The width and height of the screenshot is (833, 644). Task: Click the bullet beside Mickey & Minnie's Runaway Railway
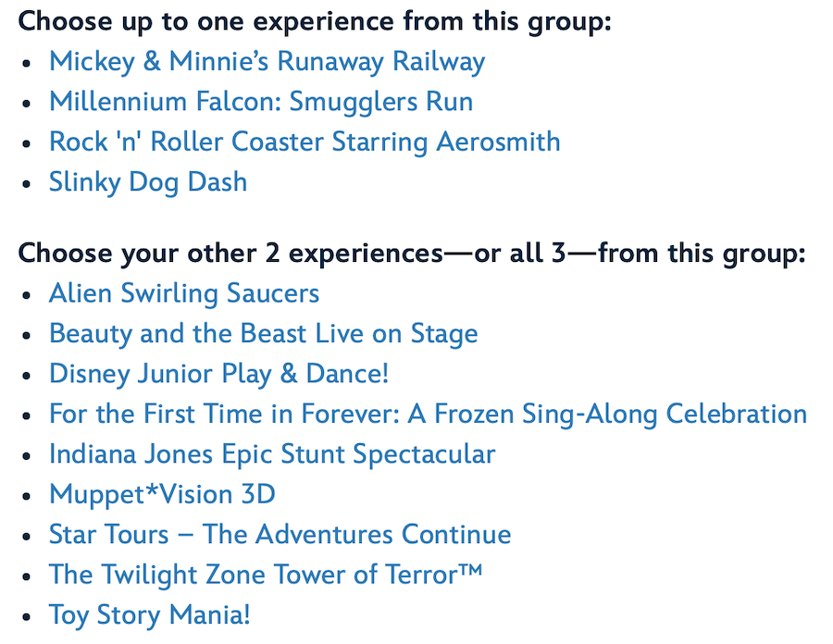[28, 63]
